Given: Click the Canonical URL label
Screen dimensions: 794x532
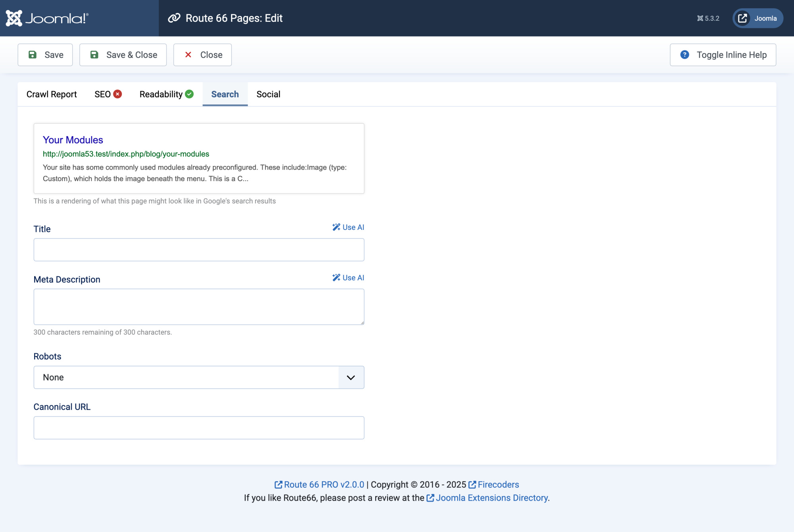Looking at the screenshot, I should pos(62,407).
